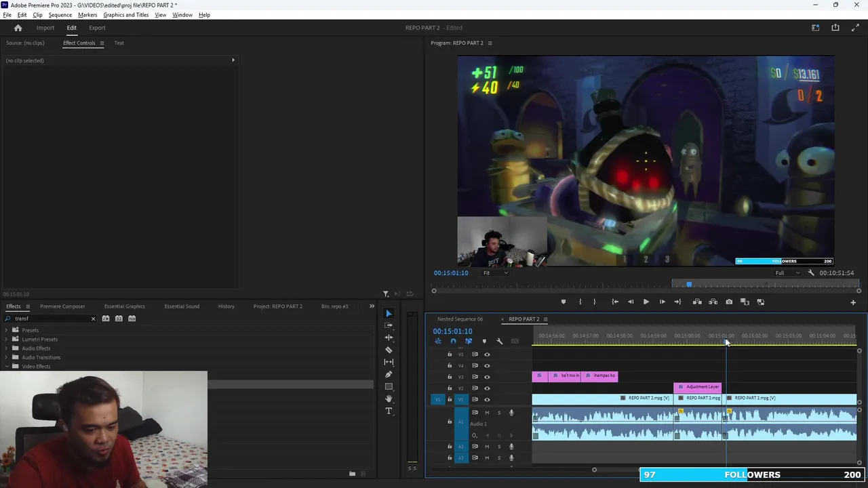Image resolution: width=868 pixels, height=488 pixels.
Task: Open Effect Controls panel menu
Action: [x=102, y=43]
